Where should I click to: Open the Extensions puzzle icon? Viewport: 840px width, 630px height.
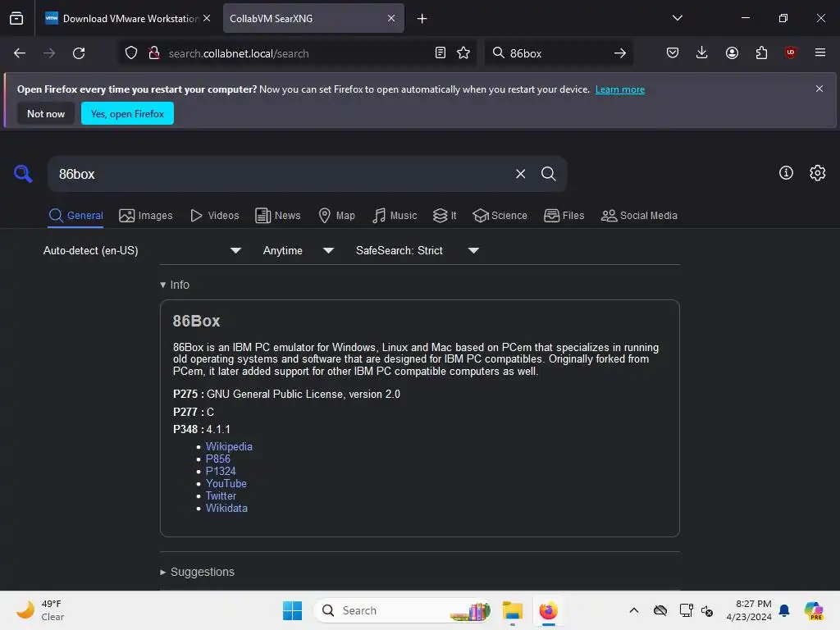(x=761, y=53)
